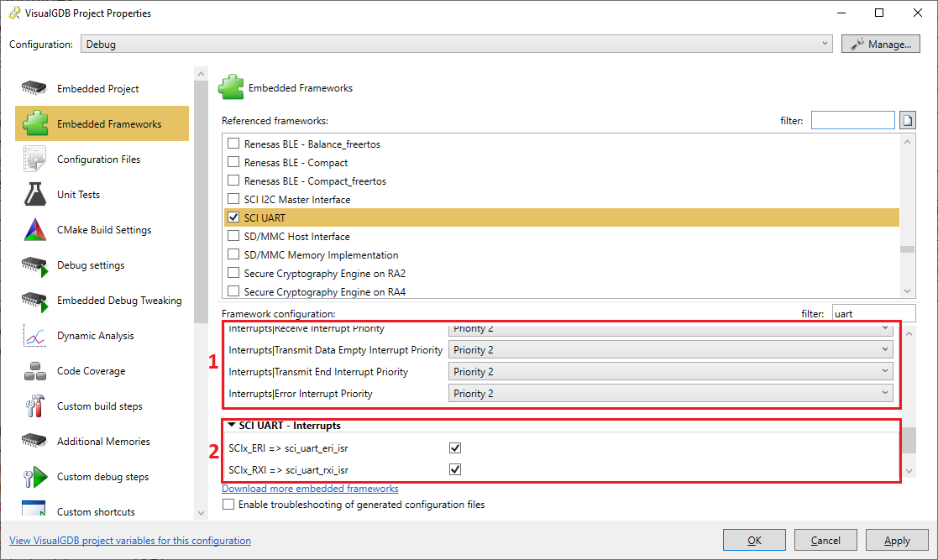Click the OK button
Image resolution: width=938 pixels, height=560 pixels.
coord(754,540)
